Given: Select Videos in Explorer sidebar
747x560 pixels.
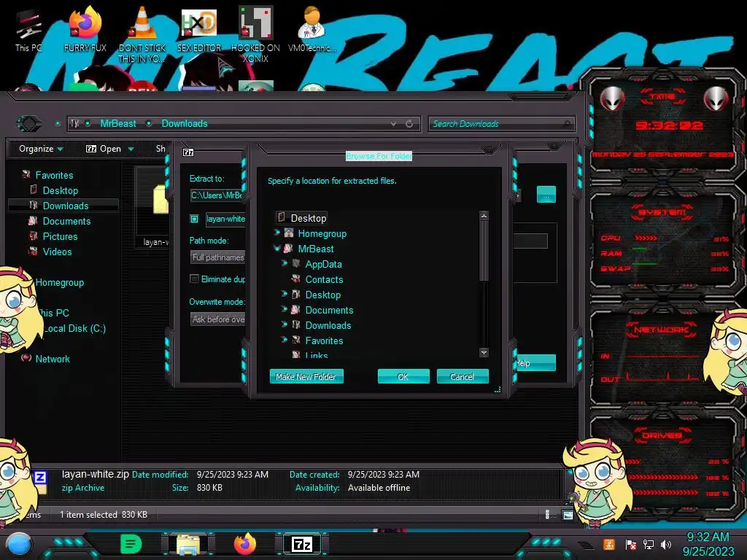Looking at the screenshot, I should [57, 251].
